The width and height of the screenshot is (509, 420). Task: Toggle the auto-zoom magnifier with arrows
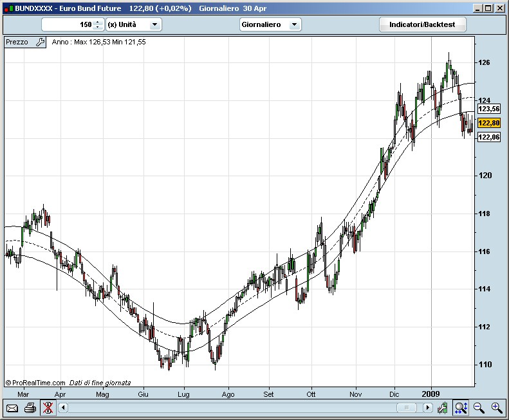pyautogui.click(x=461, y=408)
